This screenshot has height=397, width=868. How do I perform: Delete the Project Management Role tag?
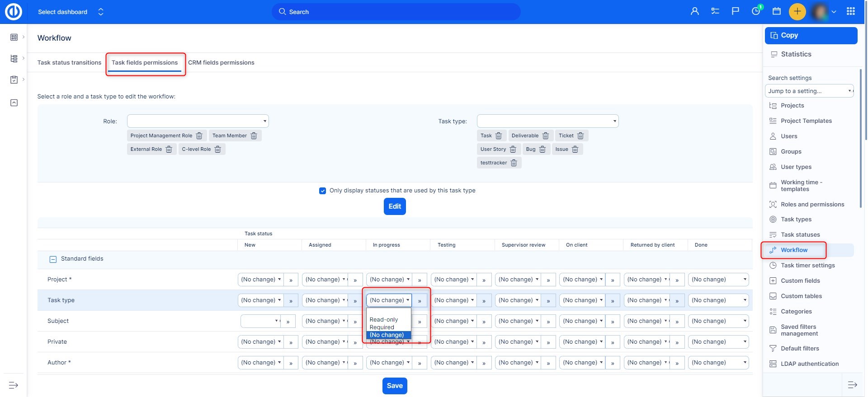tap(199, 136)
